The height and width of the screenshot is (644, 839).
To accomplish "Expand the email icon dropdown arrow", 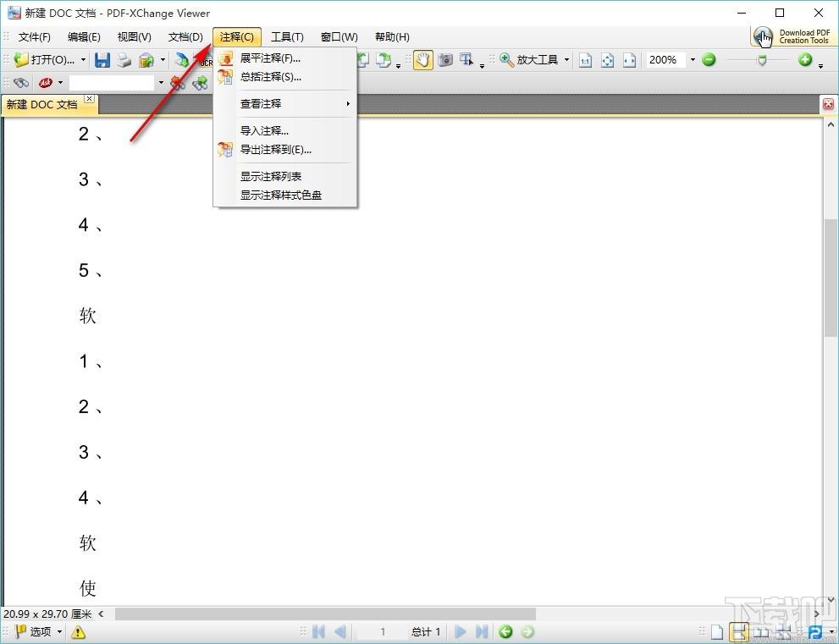I will coord(163,60).
